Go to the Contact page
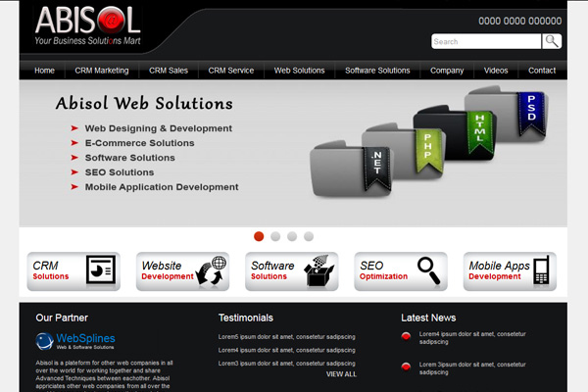The width and height of the screenshot is (588, 392). tap(542, 71)
